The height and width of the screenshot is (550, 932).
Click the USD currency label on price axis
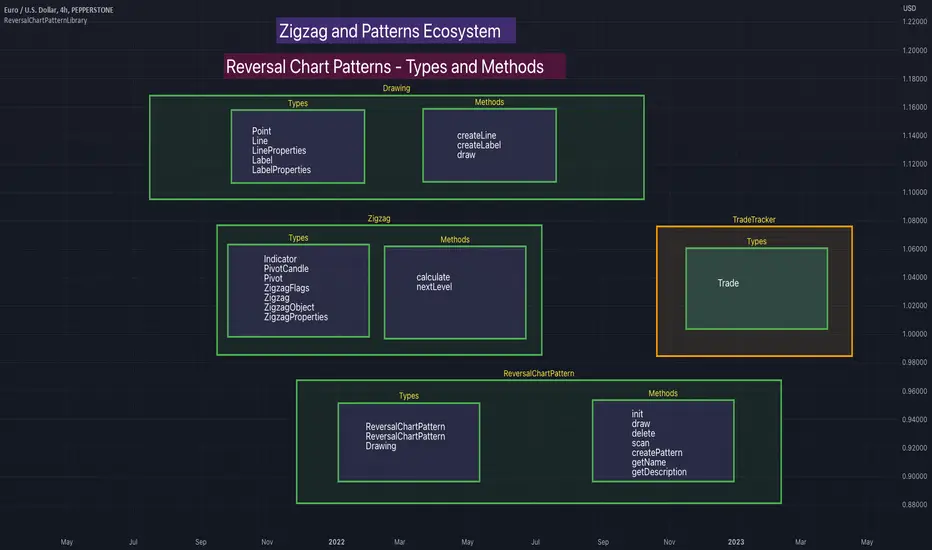(909, 8)
